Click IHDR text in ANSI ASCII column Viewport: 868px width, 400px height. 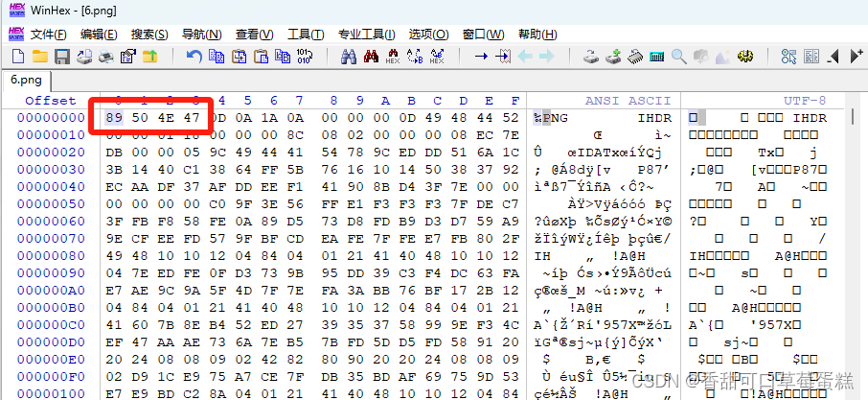[655, 117]
